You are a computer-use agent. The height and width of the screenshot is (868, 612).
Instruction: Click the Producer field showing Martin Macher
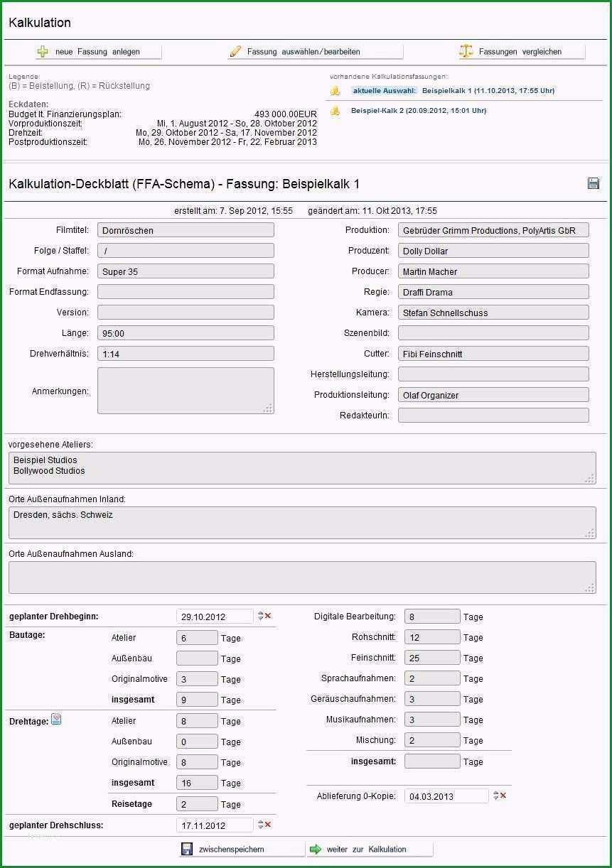click(x=493, y=271)
